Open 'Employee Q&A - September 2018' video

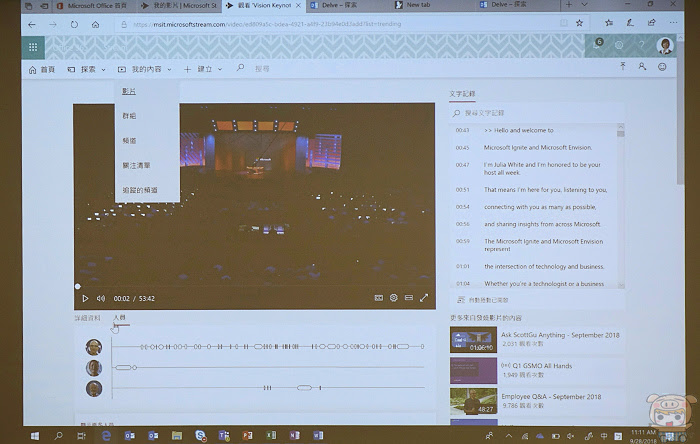click(x=551, y=396)
